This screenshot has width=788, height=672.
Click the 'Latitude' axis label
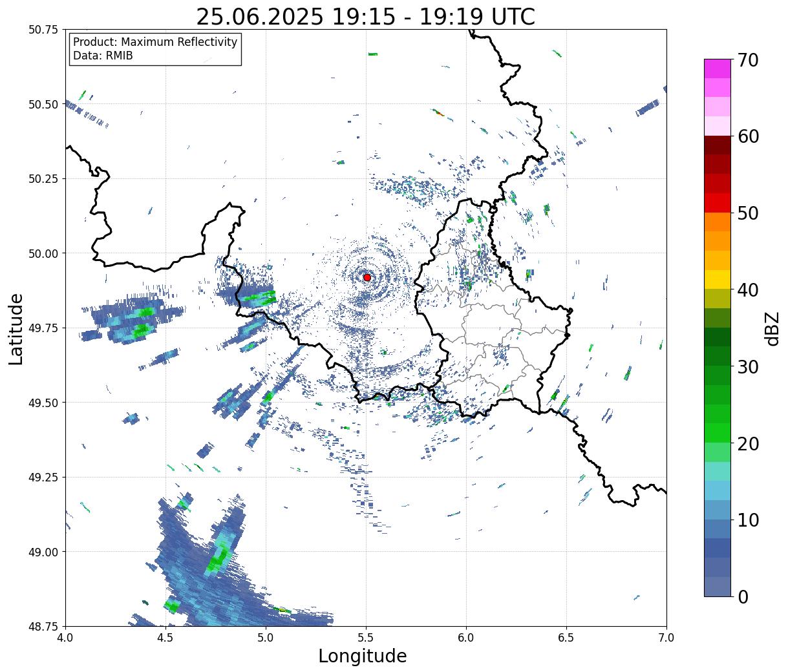(x=16, y=328)
